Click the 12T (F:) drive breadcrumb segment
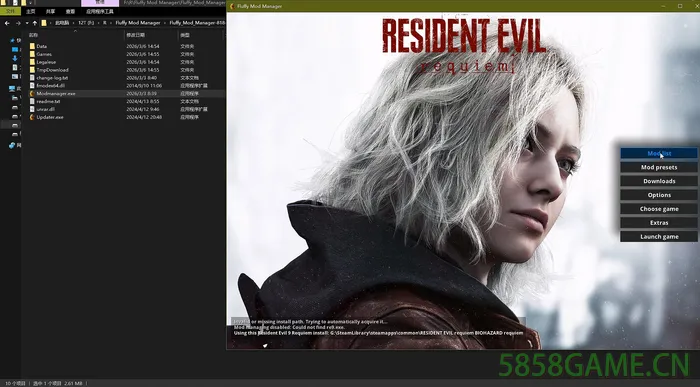The image size is (700, 387). pyautogui.click(x=86, y=23)
